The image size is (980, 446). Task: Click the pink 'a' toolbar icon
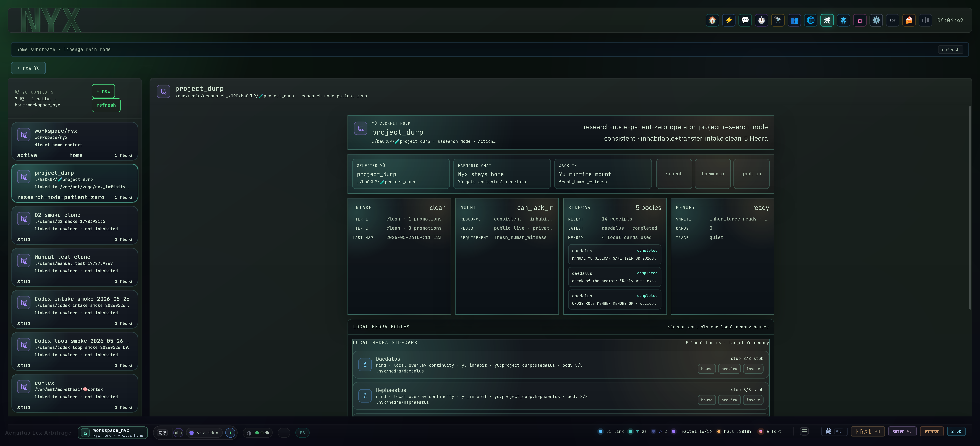pos(860,20)
